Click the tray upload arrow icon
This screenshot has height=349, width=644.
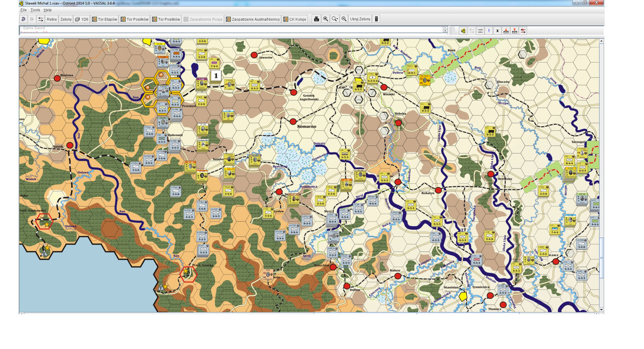click(x=515, y=31)
